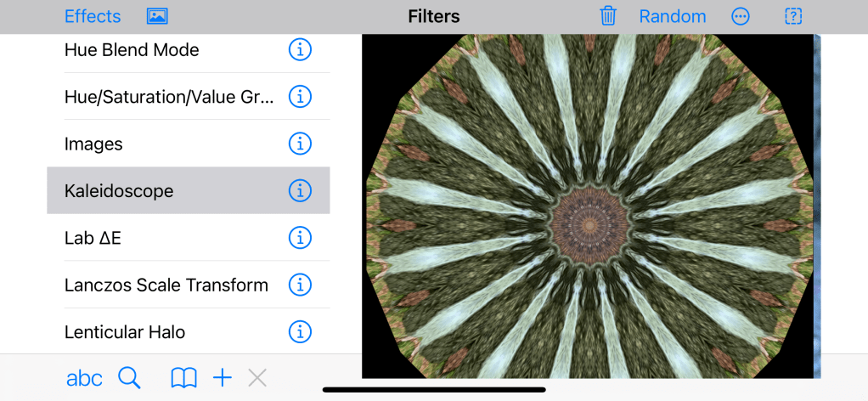Tap the plus add filter icon
868x401 pixels.
tap(223, 378)
